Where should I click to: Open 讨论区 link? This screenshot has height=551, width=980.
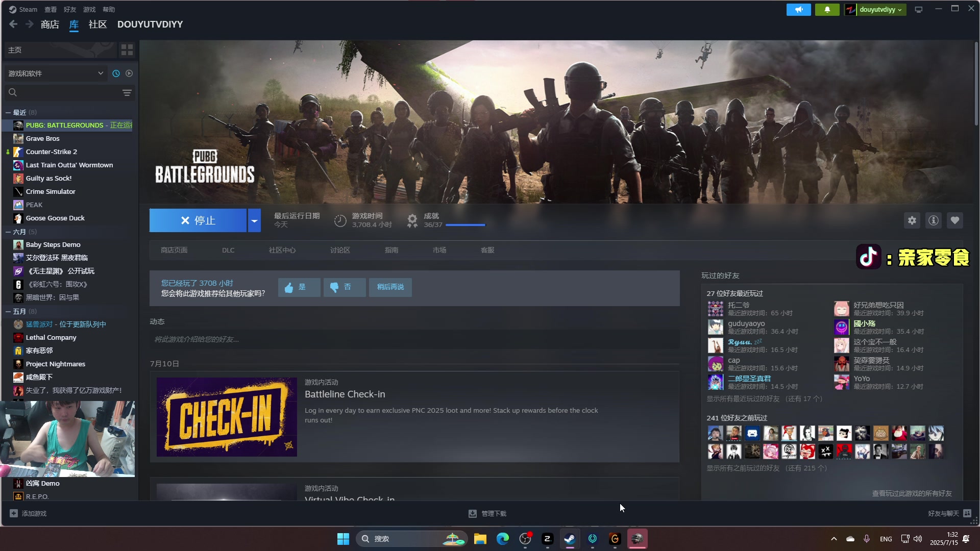point(340,250)
